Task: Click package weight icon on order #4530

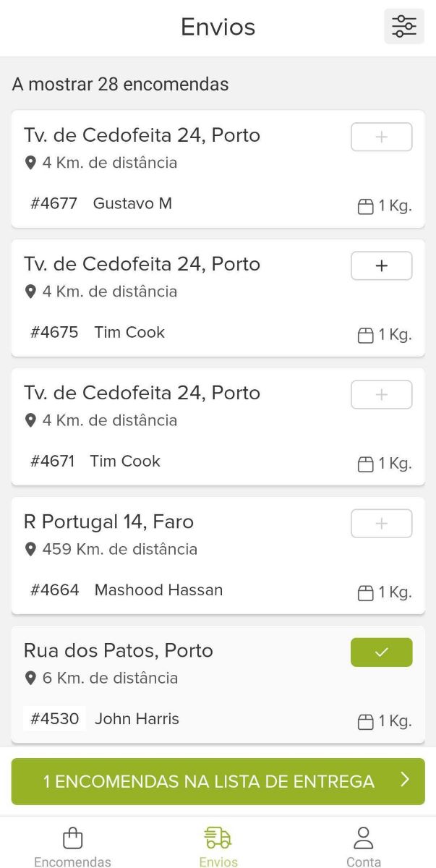Action: click(x=366, y=721)
